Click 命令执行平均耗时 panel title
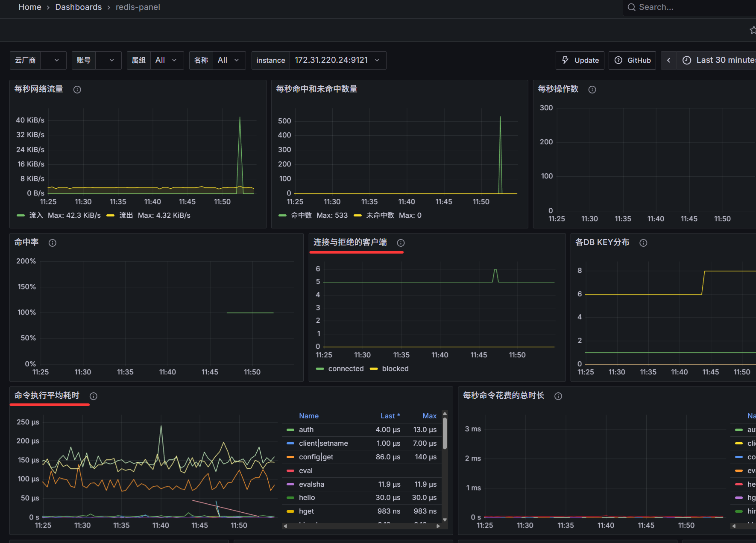 (47, 395)
